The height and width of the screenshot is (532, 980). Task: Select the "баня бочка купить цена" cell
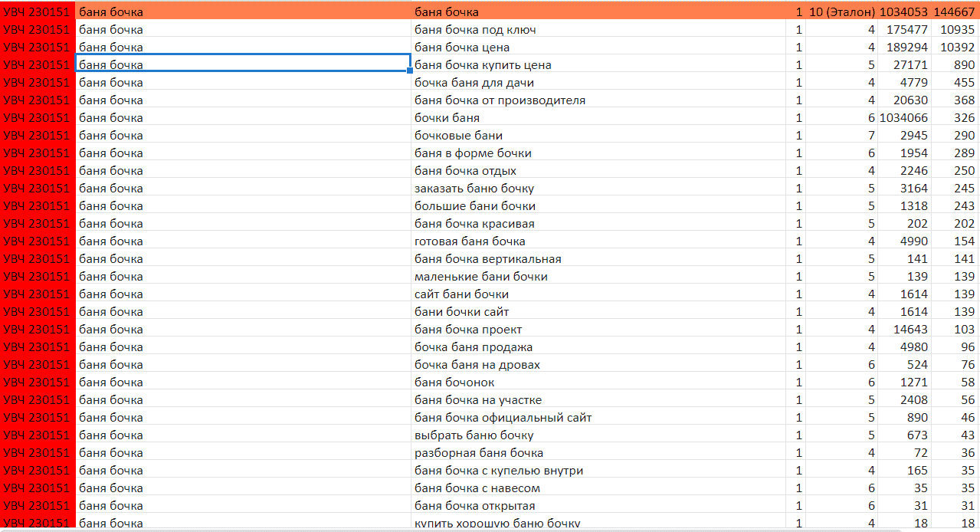coord(483,65)
